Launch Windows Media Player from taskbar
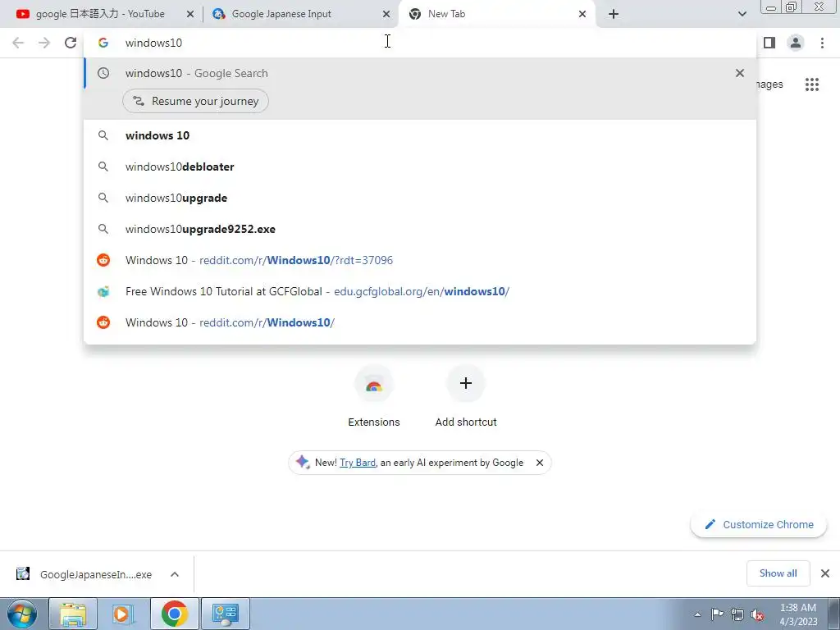 tap(123, 614)
